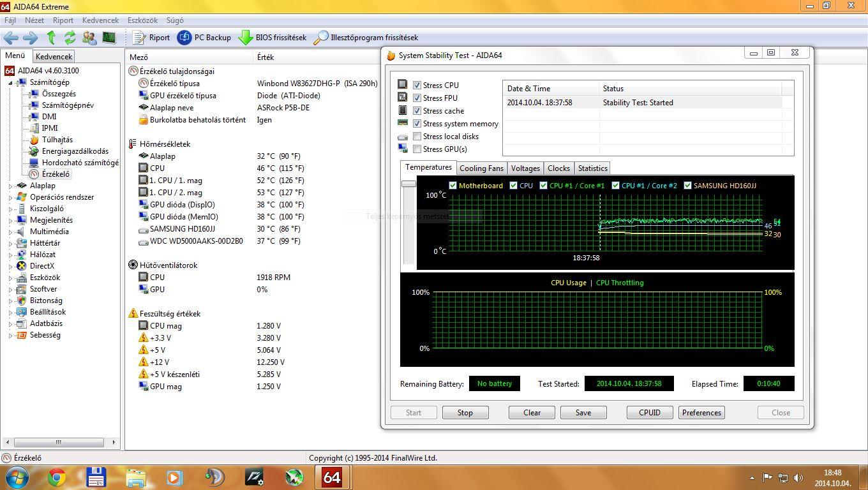Stop the stability test
Image resolution: width=868 pixels, height=490 pixels.
(465, 413)
